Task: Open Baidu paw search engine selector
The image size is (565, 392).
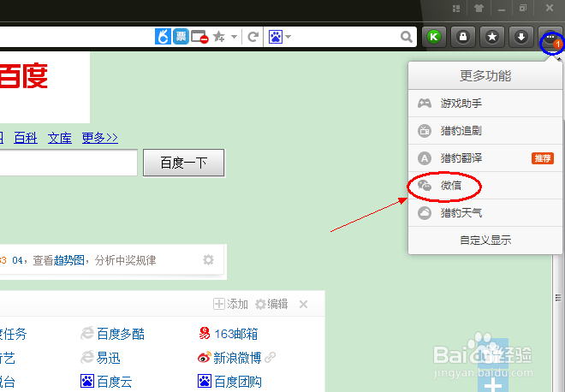Action: pos(280,37)
